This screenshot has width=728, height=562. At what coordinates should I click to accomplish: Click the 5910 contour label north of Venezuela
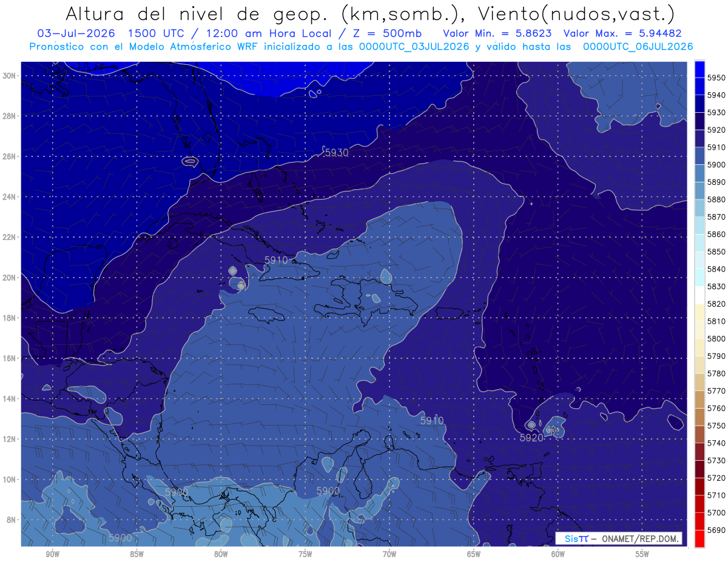tap(432, 420)
